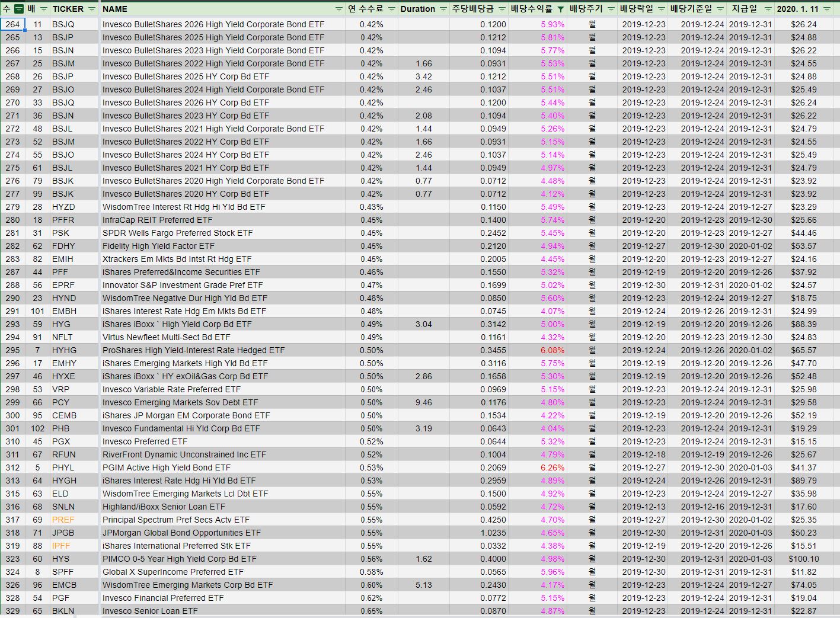Click duration value 3.04 for HYG
The image size is (840, 618).
click(423, 324)
